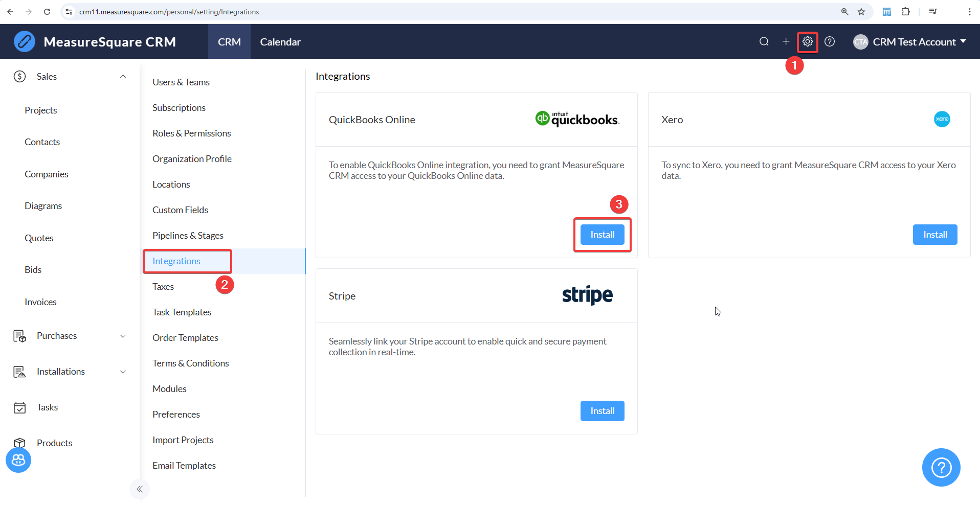The width and height of the screenshot is (980, 506).
Task: Install the Stripe integration
Action: pos(603,411)
